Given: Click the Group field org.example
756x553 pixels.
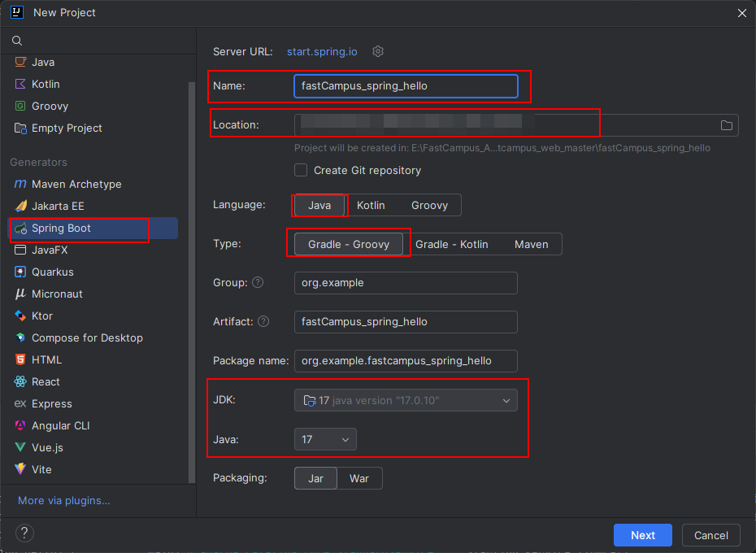Looking at the screenshot, I should [x=406, y=283].
